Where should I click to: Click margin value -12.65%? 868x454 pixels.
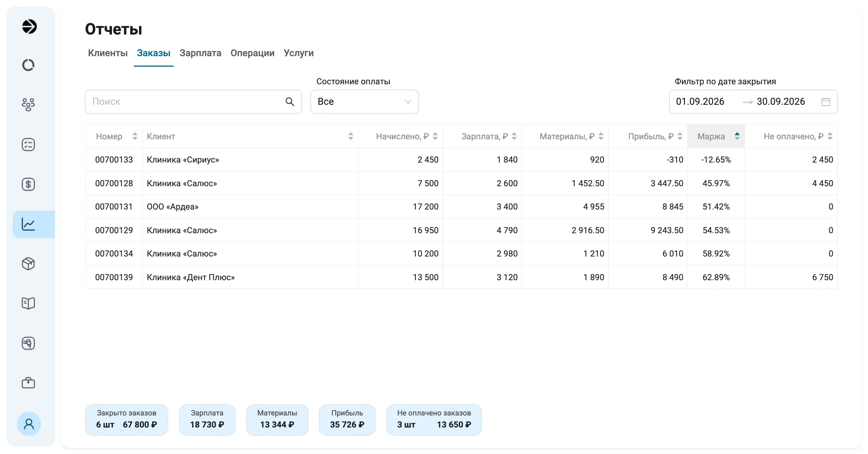click(716, 160)
